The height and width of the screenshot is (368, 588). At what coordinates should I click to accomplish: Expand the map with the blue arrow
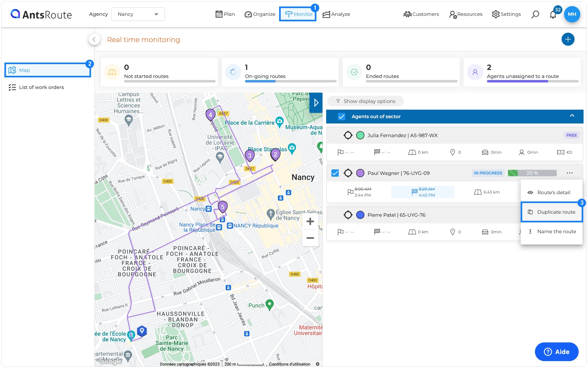[x=316, y=103]
